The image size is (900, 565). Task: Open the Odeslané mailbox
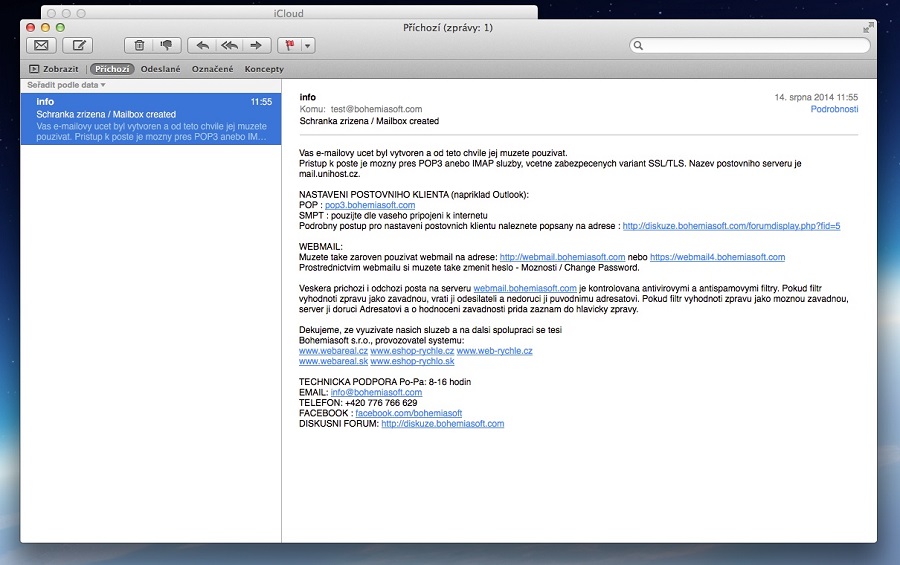160,69
